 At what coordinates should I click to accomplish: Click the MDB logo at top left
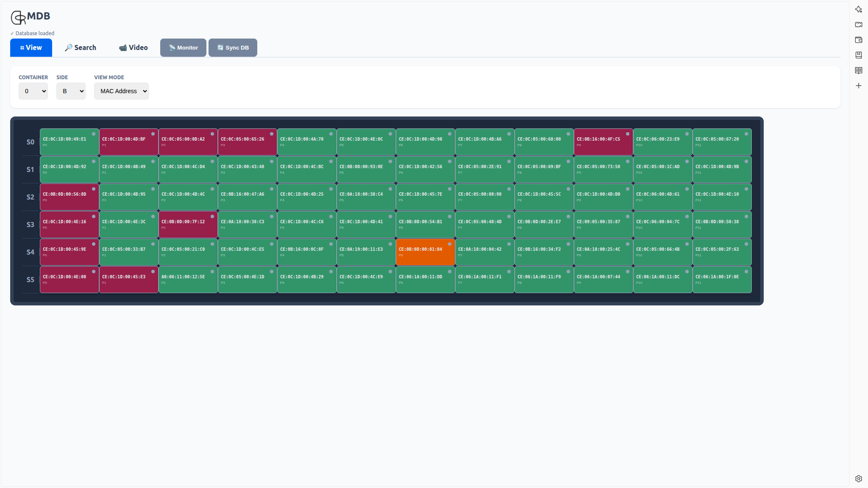[30, 17]
